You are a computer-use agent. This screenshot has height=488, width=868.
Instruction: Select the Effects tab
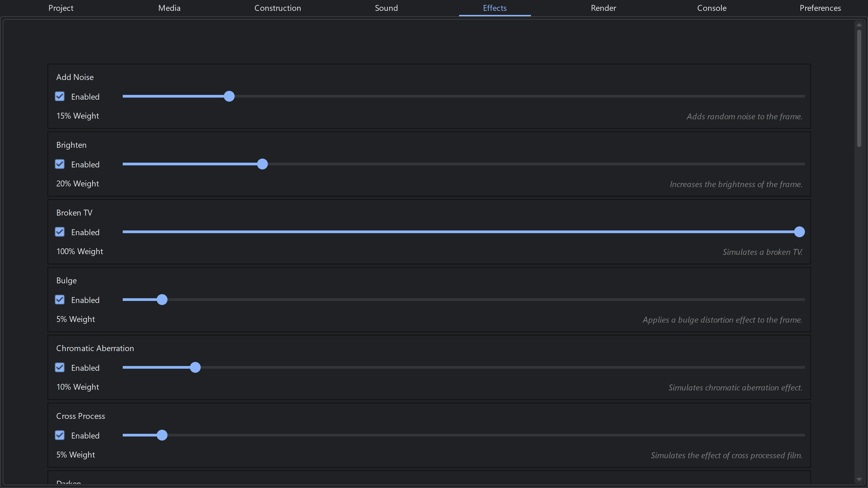[x=494, y=8]
